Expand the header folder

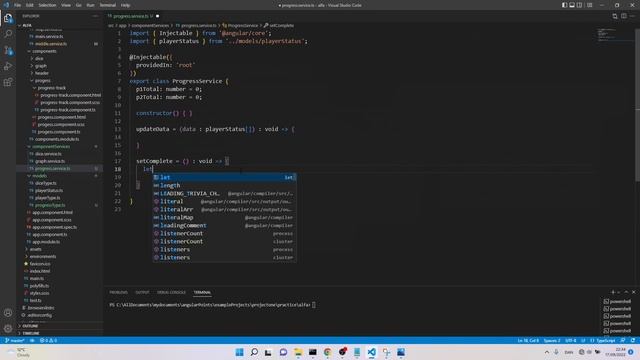point(42,73)
